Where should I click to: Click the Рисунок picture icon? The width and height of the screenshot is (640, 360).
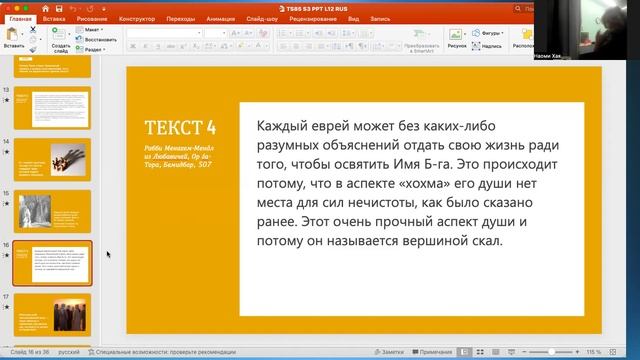tap(455, 34)
